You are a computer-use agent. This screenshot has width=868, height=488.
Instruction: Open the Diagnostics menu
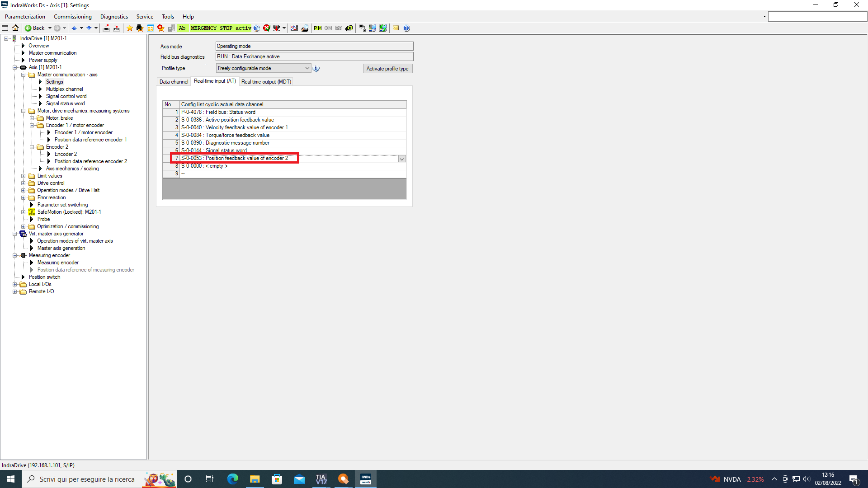114,17
